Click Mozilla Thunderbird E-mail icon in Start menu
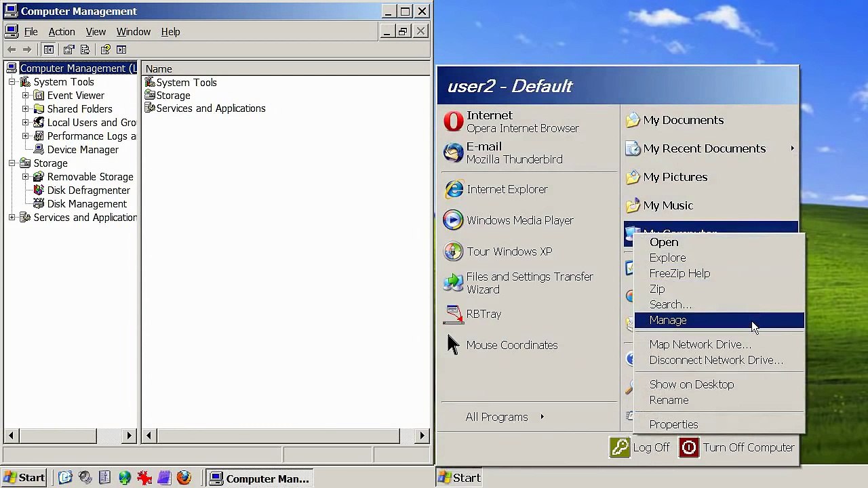Screen dimensions: 868x488 (x=453, y=152)
